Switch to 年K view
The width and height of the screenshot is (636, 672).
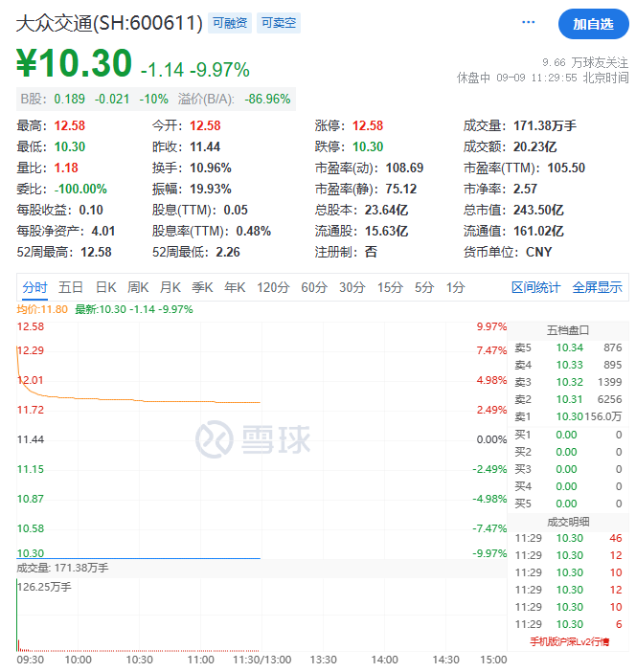pyautogui.click(x=235, y=287)
